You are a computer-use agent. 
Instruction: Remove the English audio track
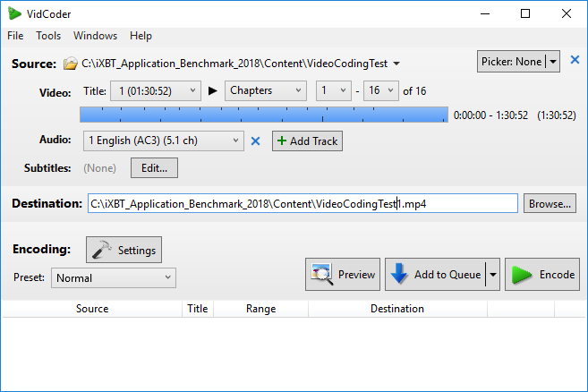[x=255, y=141]
